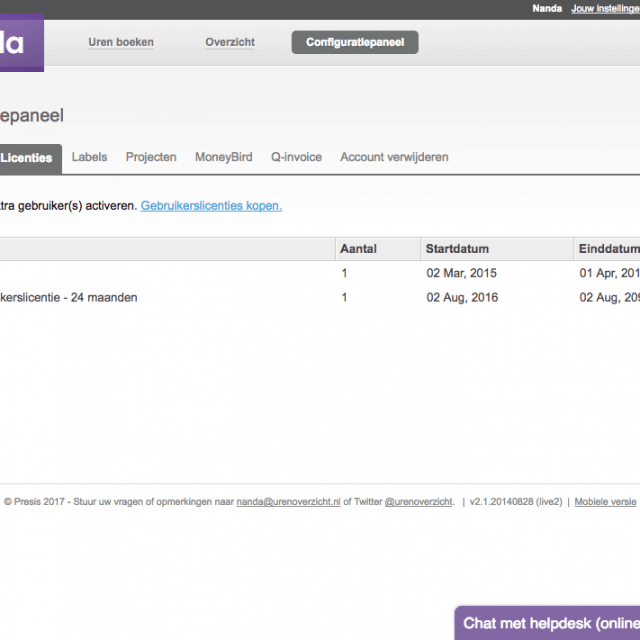
Task: Go to the Overzicht page
Action: pos(230,42)
